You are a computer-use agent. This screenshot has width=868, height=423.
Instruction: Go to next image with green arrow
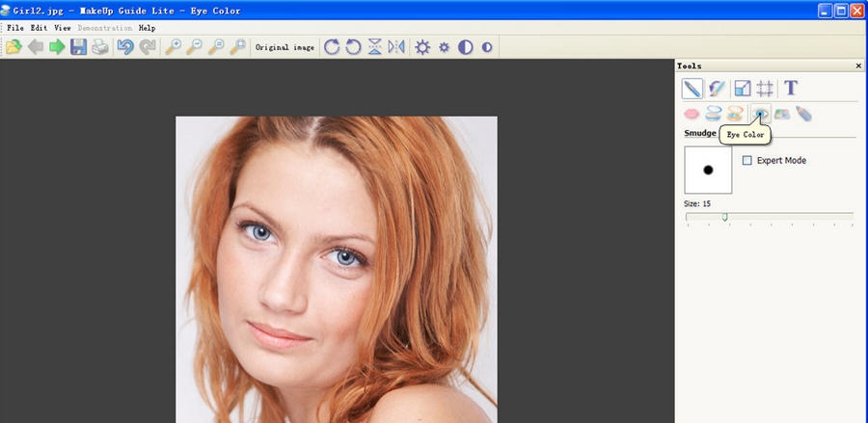57,47
